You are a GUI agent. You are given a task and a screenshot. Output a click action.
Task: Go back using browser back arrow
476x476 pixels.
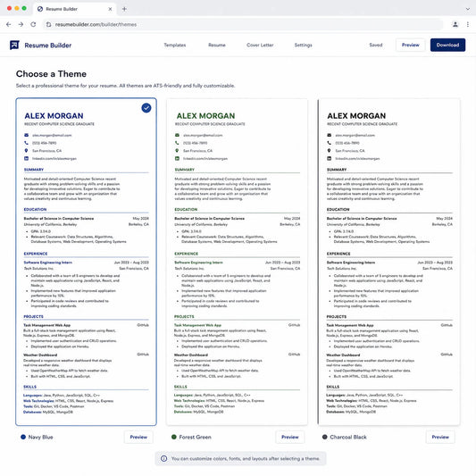click(x=9, y=25)
